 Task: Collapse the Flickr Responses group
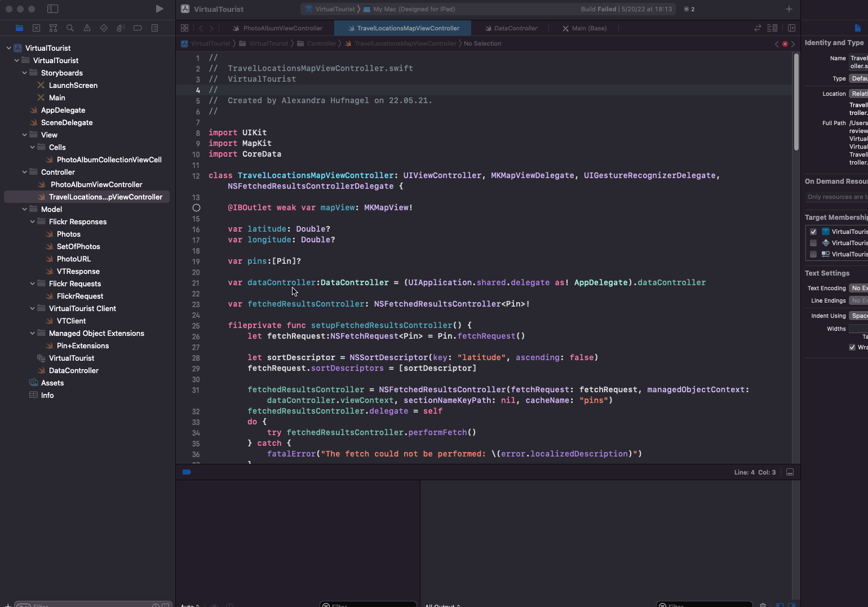pos(32,221)
